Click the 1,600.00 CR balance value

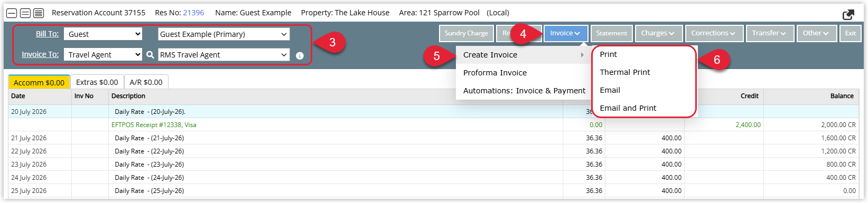point(838,138)
